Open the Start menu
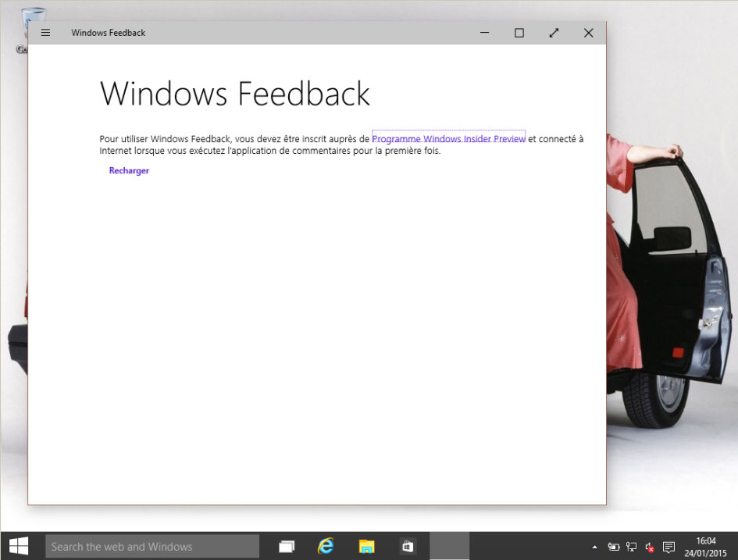Screen dimensions: 738x560 pyautogui.click(x=17, y=546)
